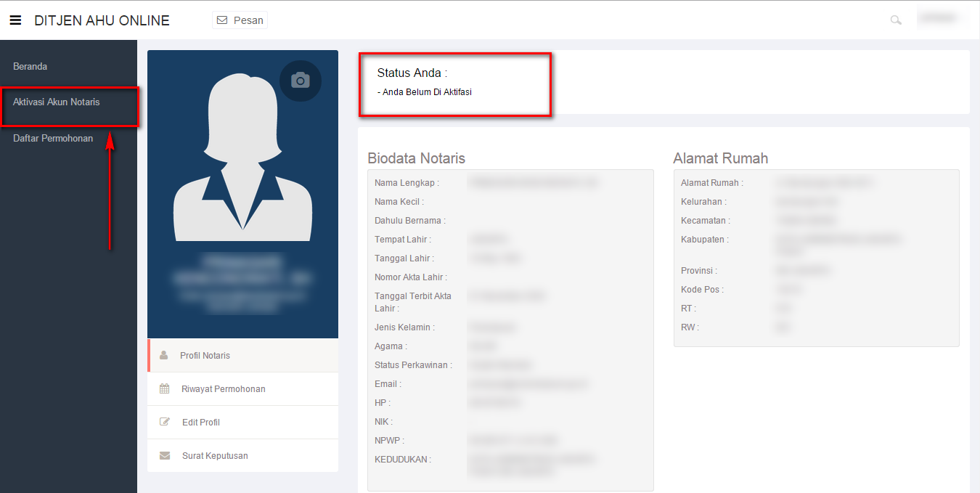The image size is (980, 493).
Task: Click the camera icon to change photo
Action: 301,81
